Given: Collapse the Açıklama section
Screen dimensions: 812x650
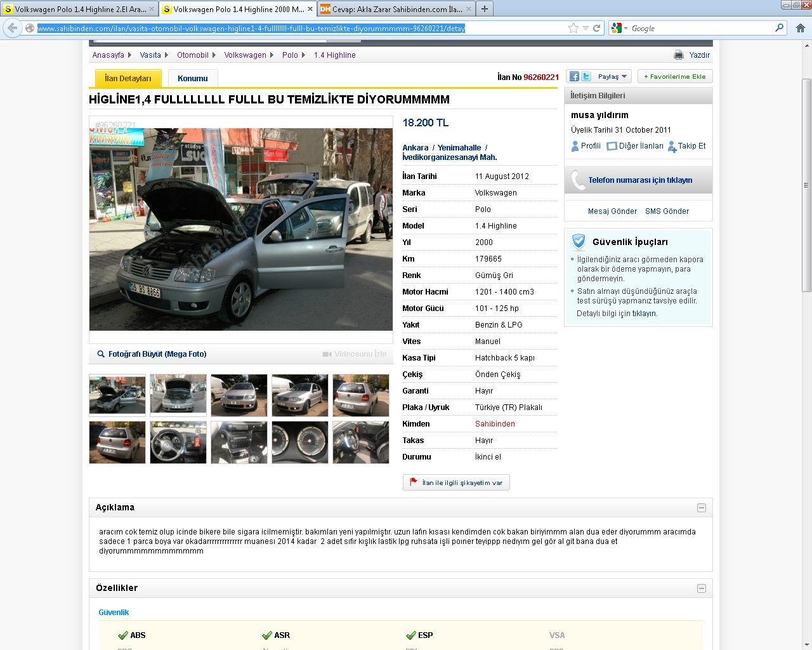Looking at the screenshot, I should 702,508.
